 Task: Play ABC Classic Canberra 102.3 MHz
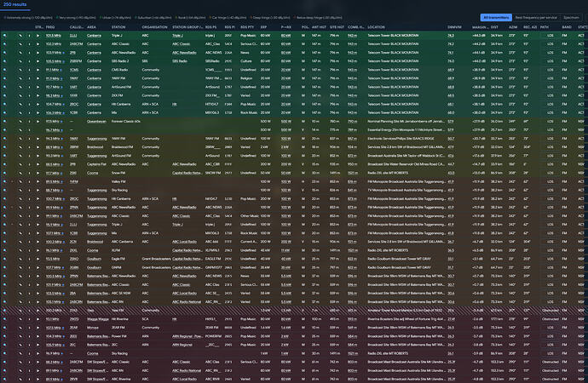click(37, 44)
